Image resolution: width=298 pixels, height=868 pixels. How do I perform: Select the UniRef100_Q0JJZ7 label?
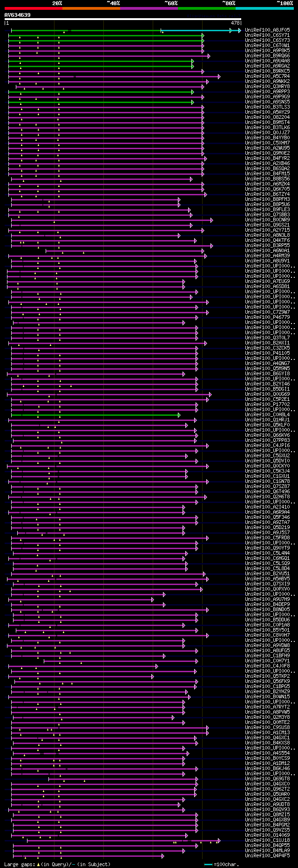tap(267, 132)
